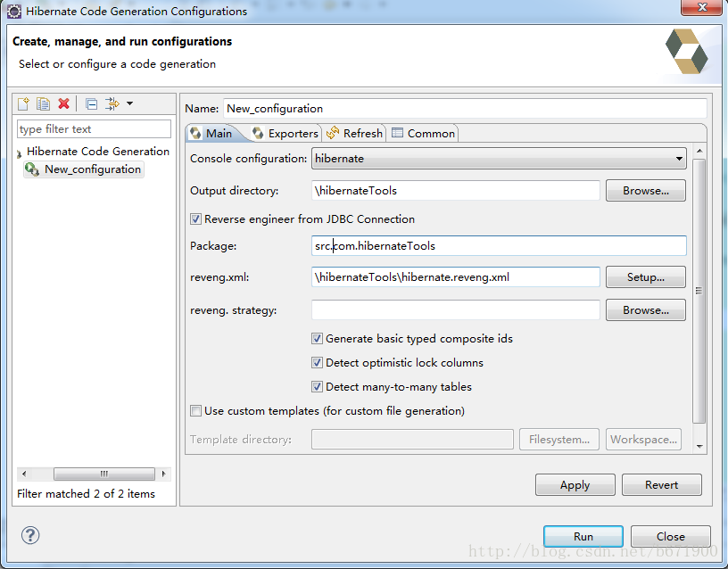
Task: Browse for the Output directory
Action: pos(645,191)
